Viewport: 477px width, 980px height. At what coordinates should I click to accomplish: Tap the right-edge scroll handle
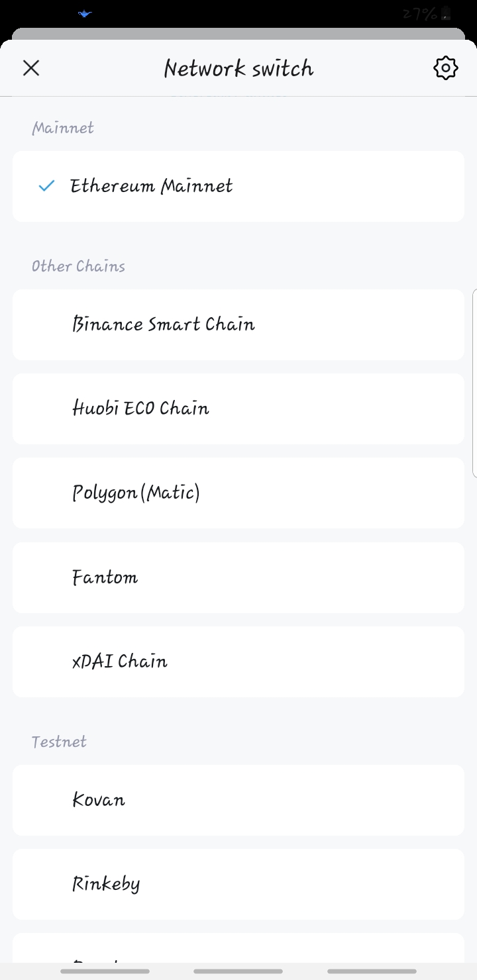474,383
